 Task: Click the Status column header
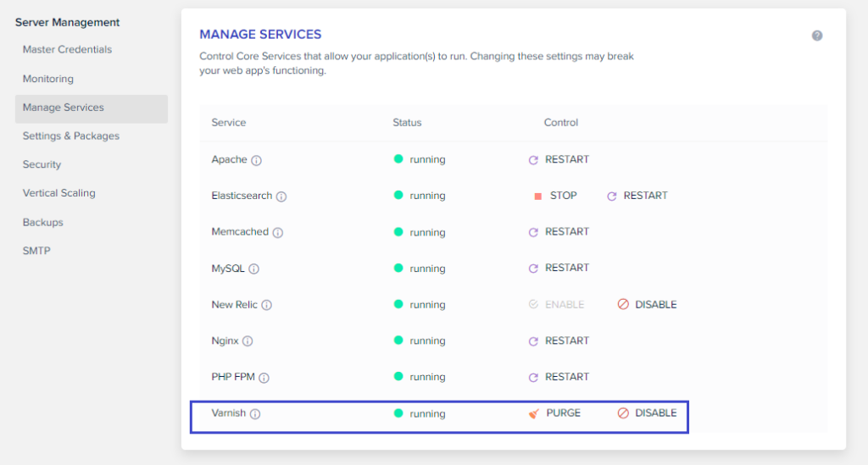coord(407,123)
